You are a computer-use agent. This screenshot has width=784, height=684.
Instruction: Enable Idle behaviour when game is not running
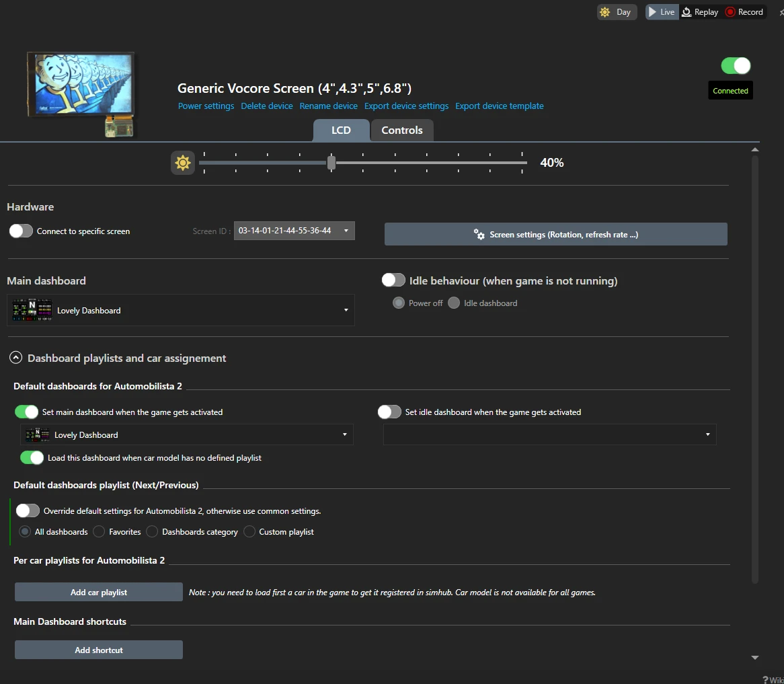(x=393, y=280)
